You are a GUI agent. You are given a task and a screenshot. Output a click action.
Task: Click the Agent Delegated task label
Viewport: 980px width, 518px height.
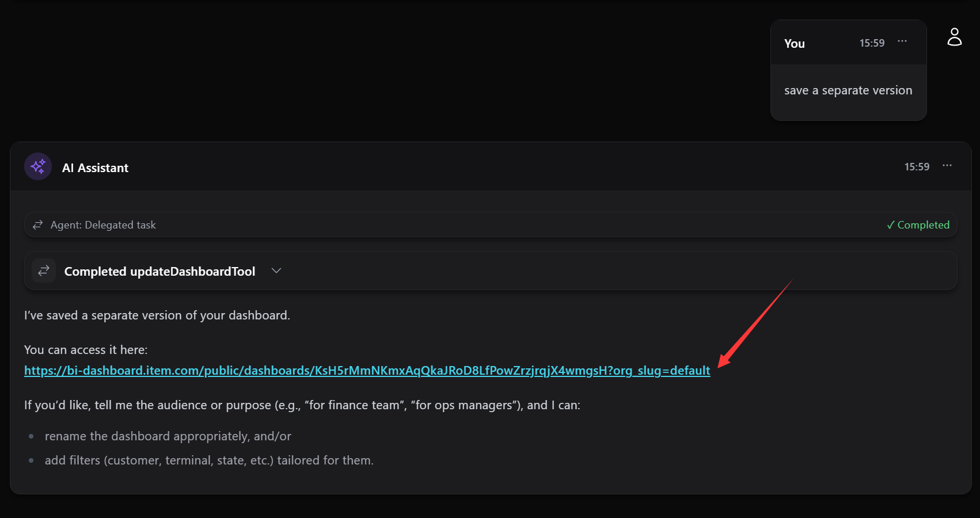point(102,224)
